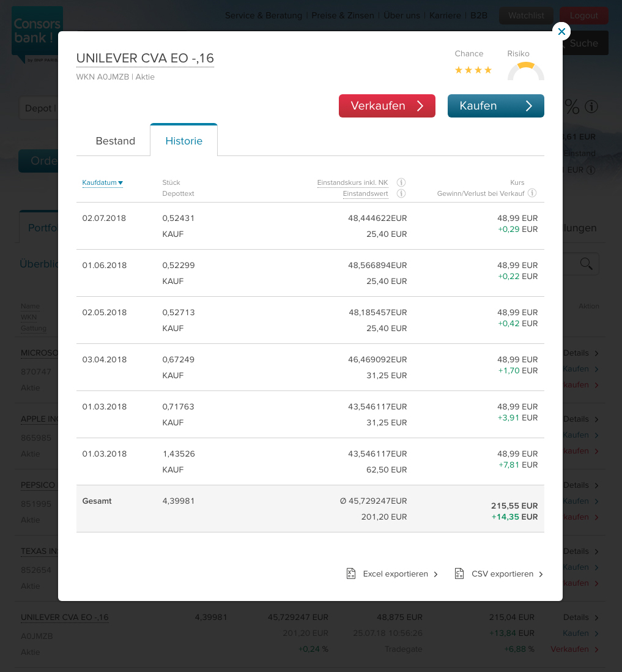Viewport: 622px width, 672px height.
Task: Click purchase date 02.05.2018
Action: click(x=105, y=312)
